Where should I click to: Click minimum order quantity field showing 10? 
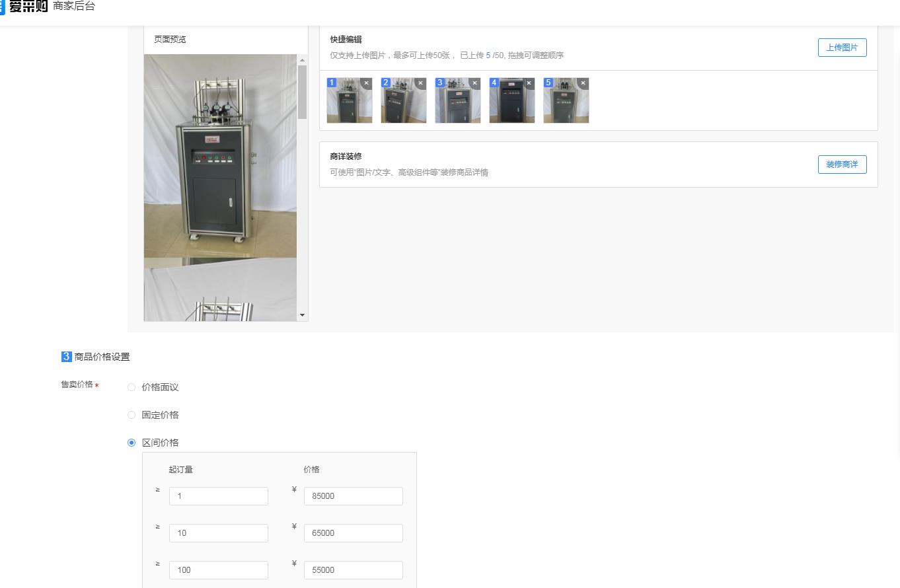pos(219,533)
